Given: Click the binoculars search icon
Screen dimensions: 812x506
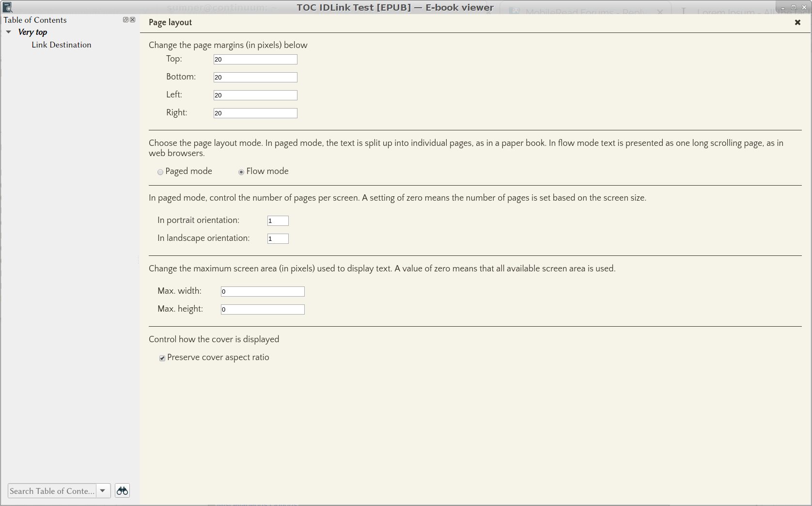Looking at the screenshot, I should pyautogui.click(x=122, y=491).
